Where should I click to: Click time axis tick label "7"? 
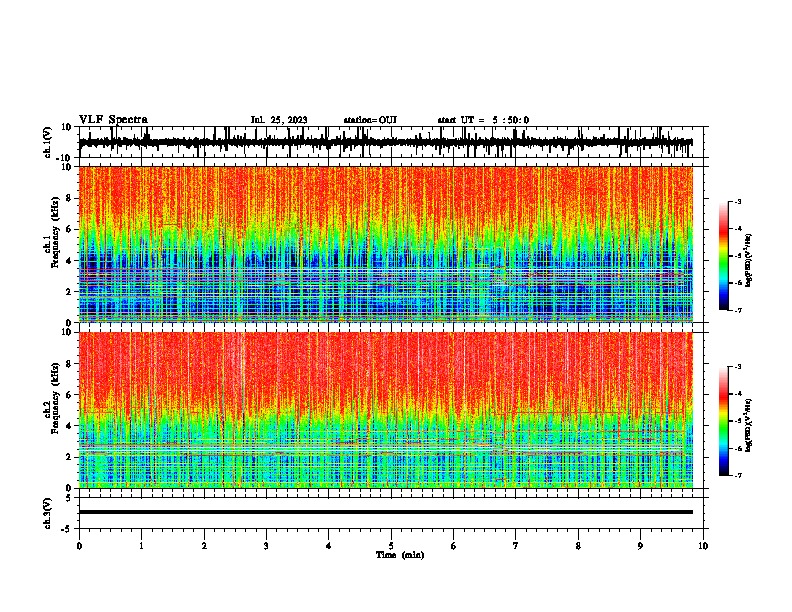click(516, 546)
